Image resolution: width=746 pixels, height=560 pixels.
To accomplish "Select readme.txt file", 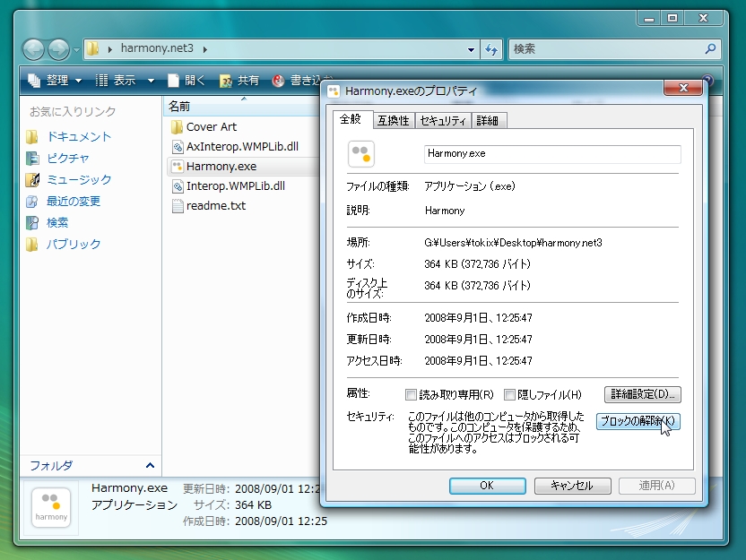I will (x=216, y=206).
